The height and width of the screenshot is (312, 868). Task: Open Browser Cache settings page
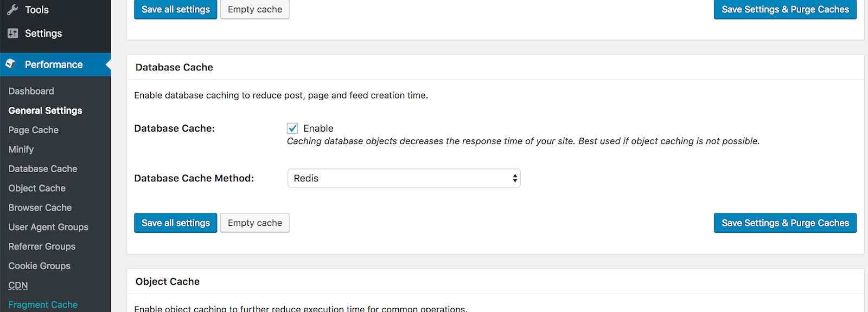40,208
